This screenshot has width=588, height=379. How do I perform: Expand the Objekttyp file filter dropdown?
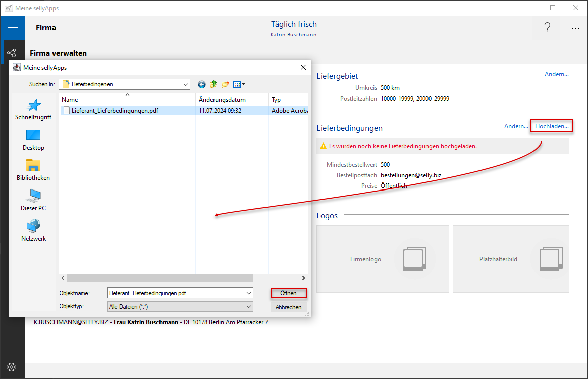pos(249,307)
